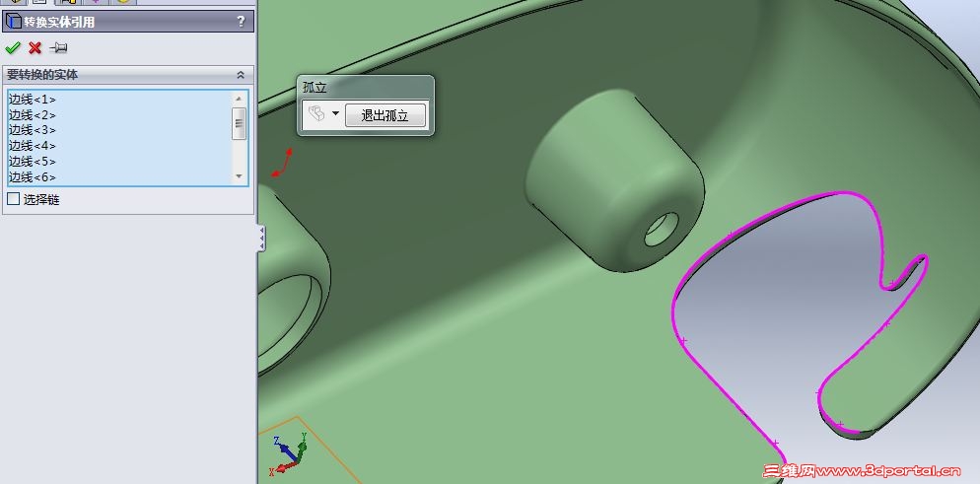Collapse the 要转换的实体 section
980x484 pixels.
(x=241, y=75)
